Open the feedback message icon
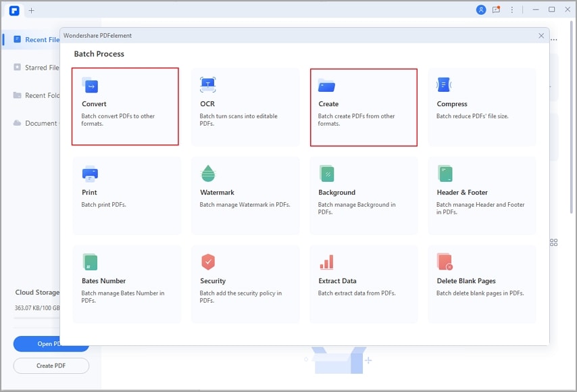The width and height of the screenshot is (577, 392). [x=497, y=10]
